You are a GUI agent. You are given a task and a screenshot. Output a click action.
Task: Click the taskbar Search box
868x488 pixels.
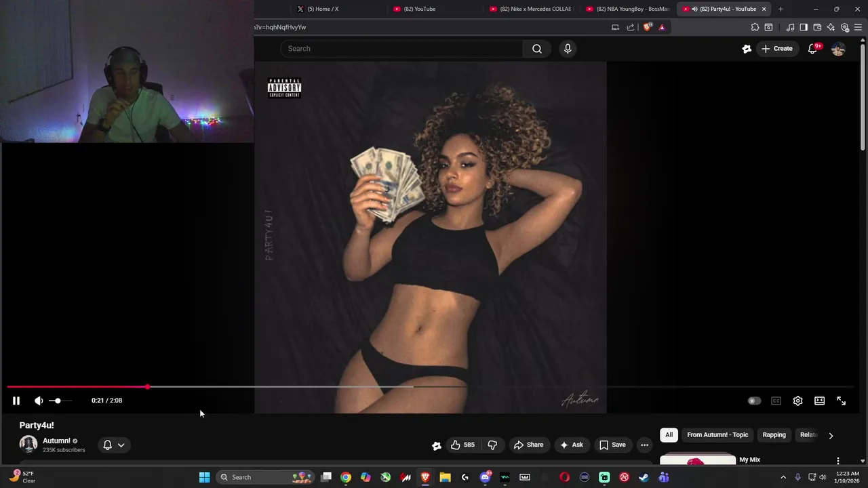[266, 477]
